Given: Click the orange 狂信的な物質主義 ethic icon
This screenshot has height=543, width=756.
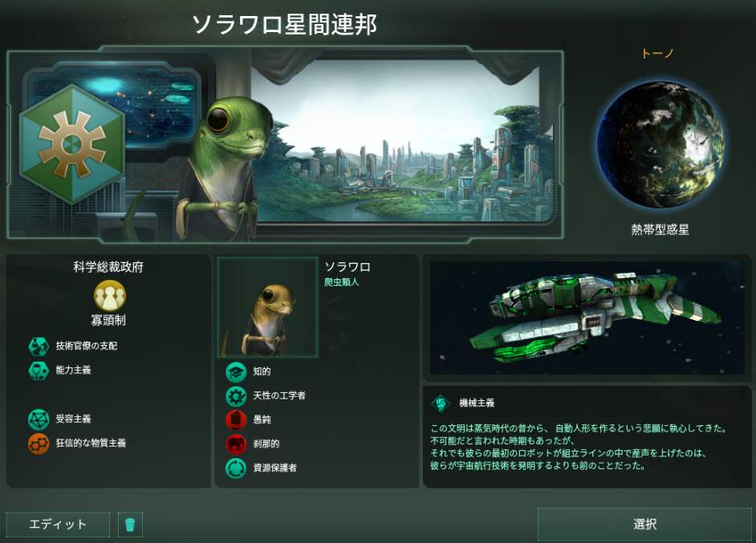Looking at the screenshot, I should [39, 444].
